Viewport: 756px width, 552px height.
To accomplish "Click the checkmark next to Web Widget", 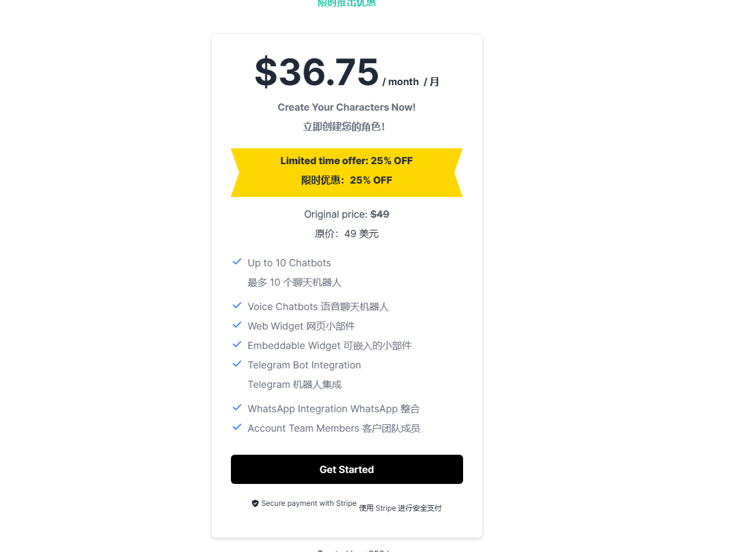I will tap(237, 325).
